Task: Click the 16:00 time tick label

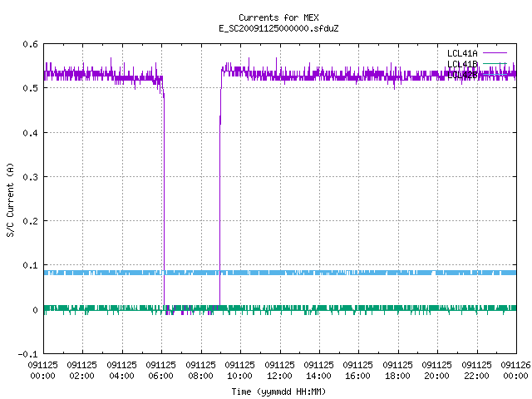Action: point(358,376)
